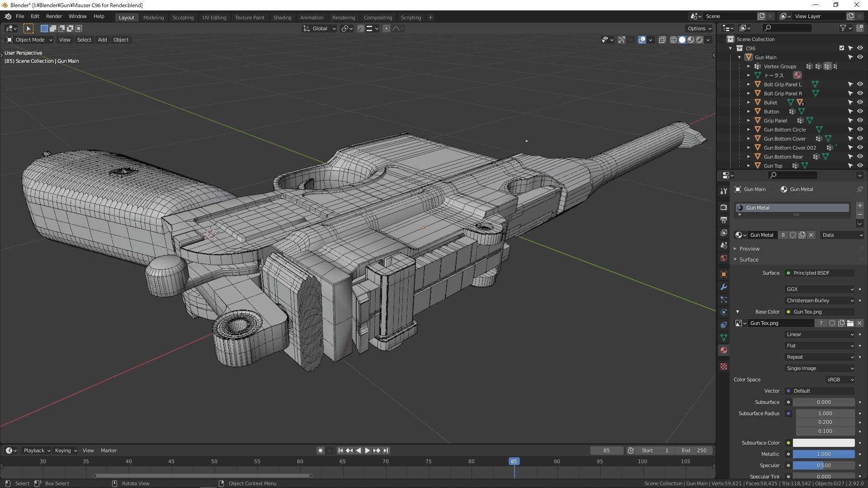Open the Repeat extension dropdown
Viewport: 868px width, 488px height.
[819, 357]
